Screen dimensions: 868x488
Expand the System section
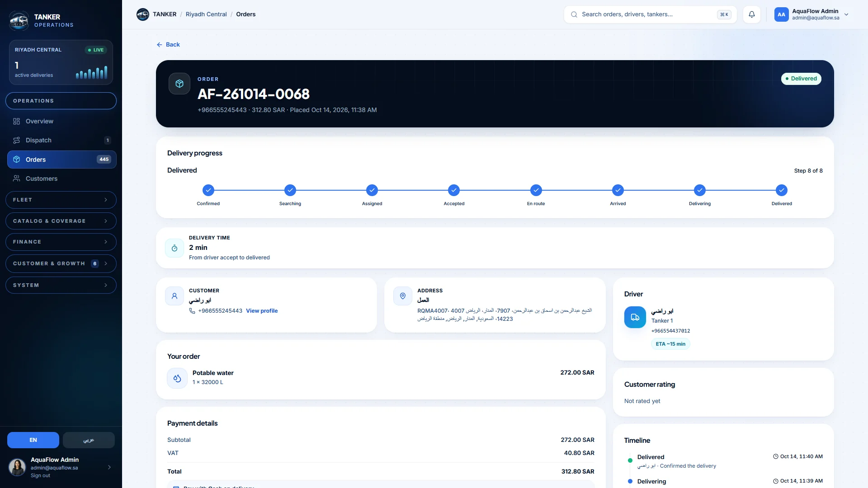tap(61, 285)
